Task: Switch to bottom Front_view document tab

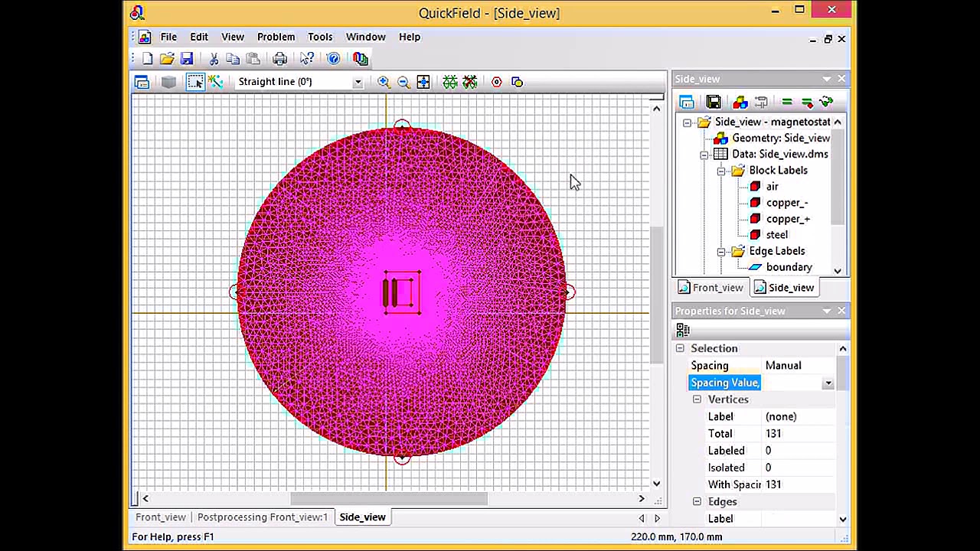Action: click(x=161, y=517)
